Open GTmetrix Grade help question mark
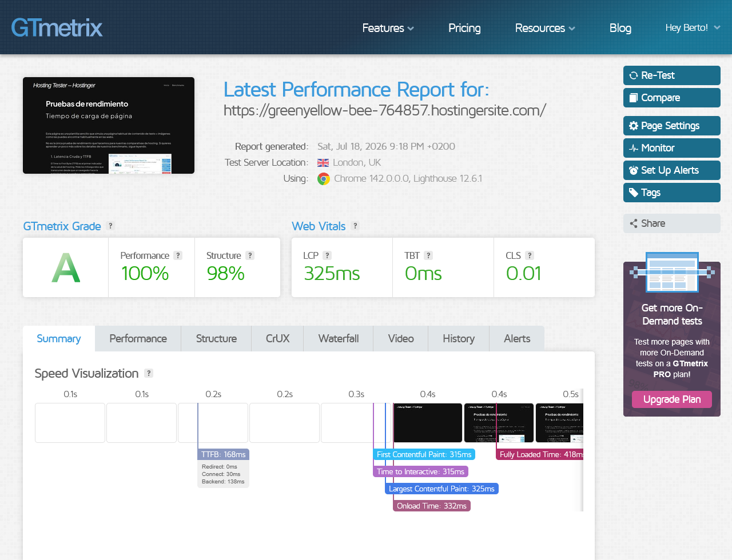Viewport: 732px width, 560px height. [x=110, y=226]
